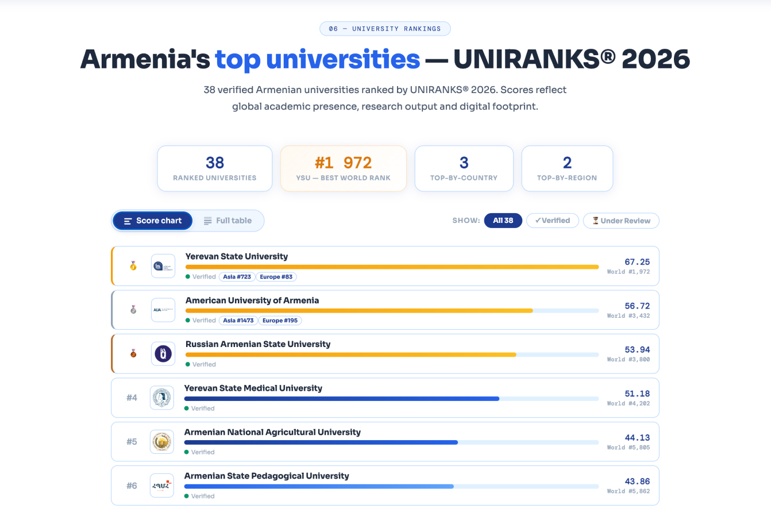
Task: Click the Asia #723 rank badge
Action: (237, 277)
